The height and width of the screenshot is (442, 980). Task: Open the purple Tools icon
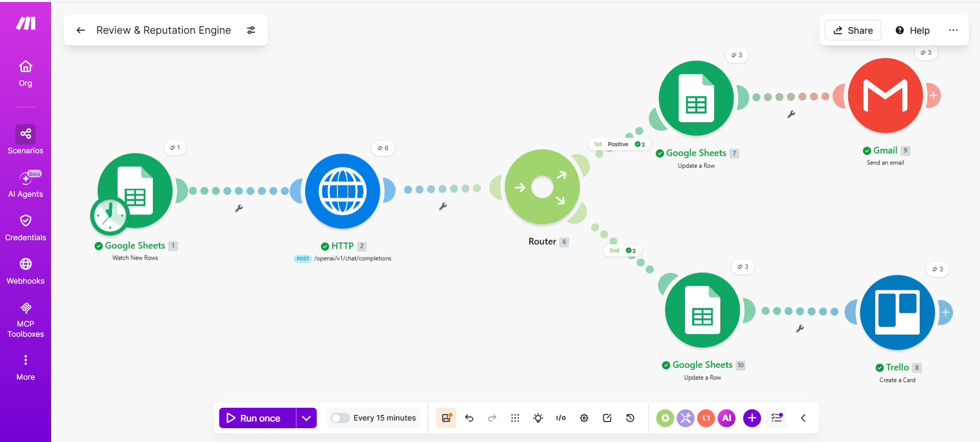coord(686,418)
